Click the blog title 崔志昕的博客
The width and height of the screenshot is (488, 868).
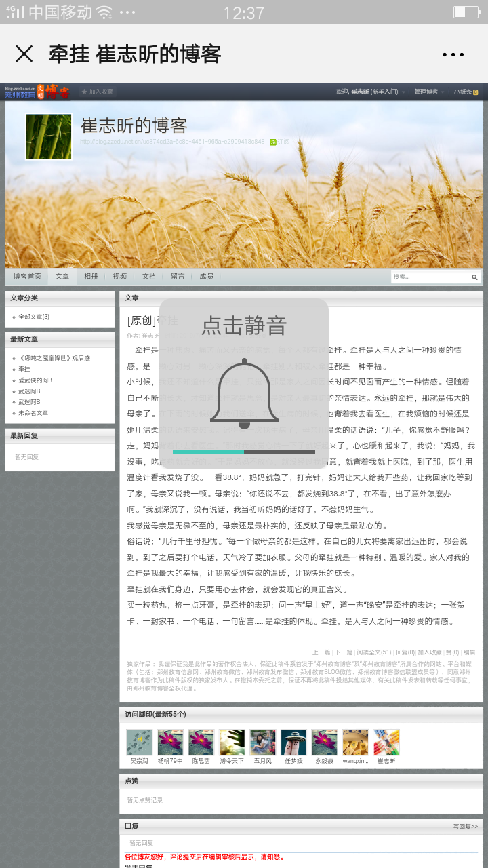pyautogui.click(x=134, y=125)
